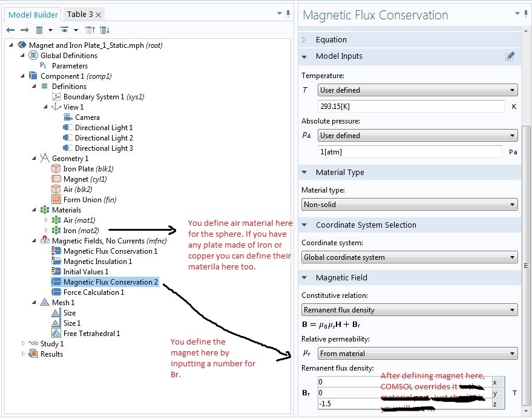
Task: Click the Expand All tree icon
Action: coord(104,30)
